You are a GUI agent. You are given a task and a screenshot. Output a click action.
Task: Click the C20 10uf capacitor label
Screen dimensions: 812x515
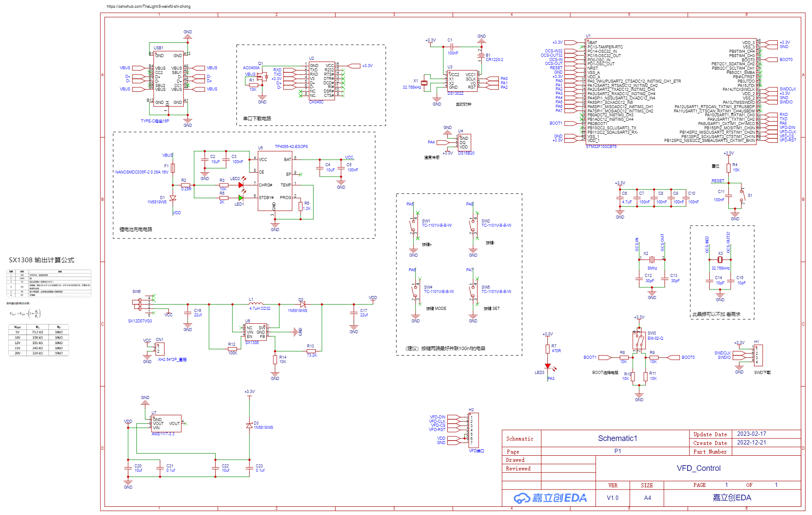point(138,468)
